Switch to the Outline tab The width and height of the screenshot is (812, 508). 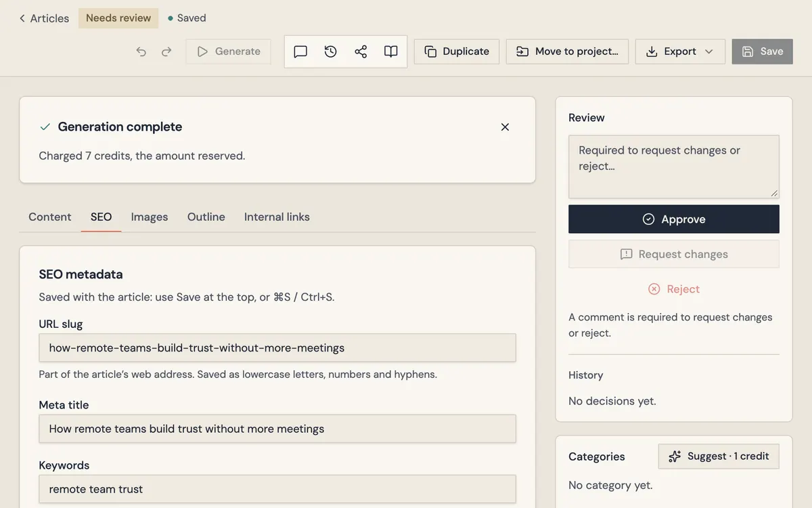206,217
